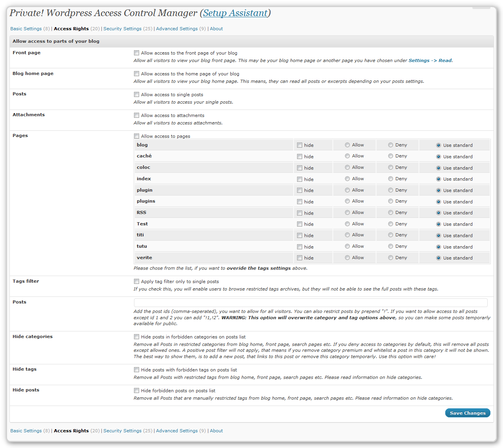Choose Use standard for blog page
The image size is (503, 448).
point(438,145)
